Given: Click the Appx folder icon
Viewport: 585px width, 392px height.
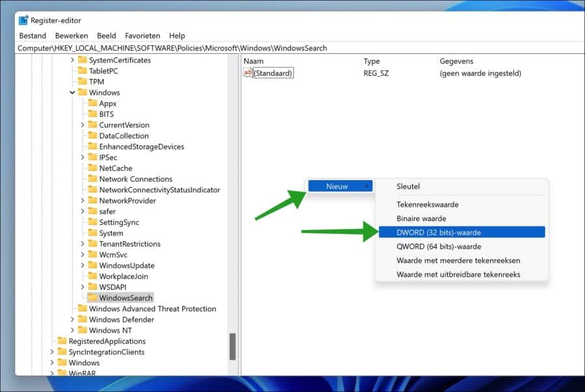Looking at the screenshot, I should pos(92,103).
